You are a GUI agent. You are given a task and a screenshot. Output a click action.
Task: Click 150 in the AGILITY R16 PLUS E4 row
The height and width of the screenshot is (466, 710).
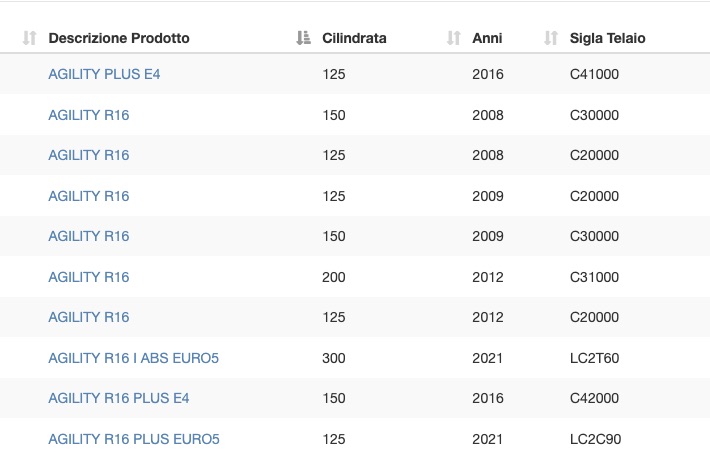pos(334,398)
